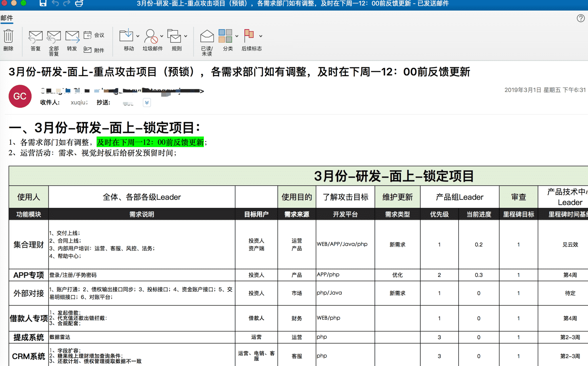Click the 功能模块 column header

[x=29, y=214]
